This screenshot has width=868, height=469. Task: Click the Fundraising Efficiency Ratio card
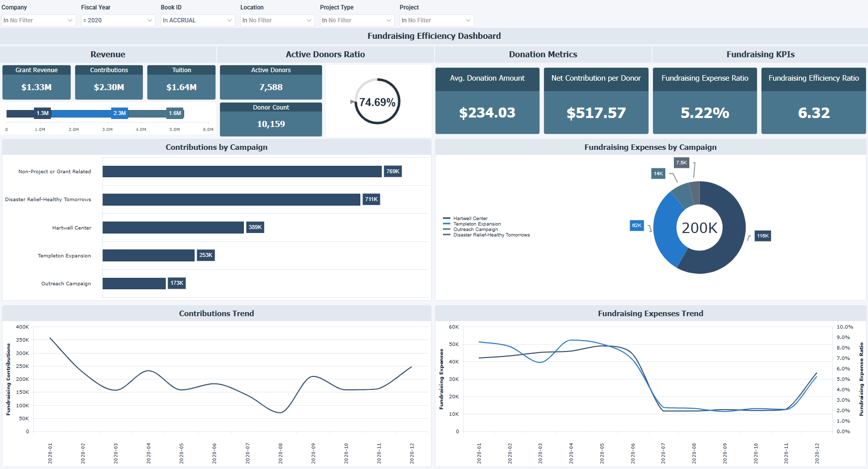pyautogui.click(x=814, y=101)
